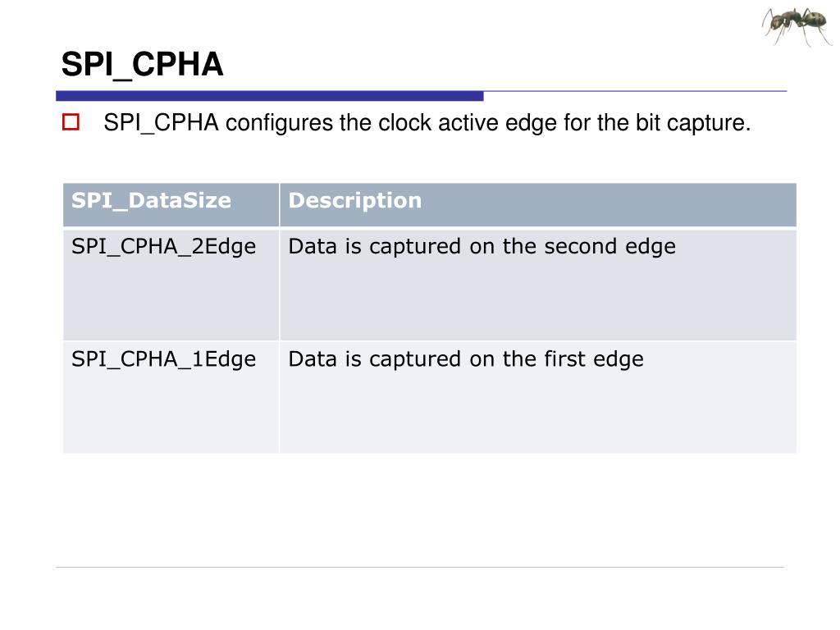Image resolution: width=840 pixels, height=630 pixels.
Task: Click the SPI_CPHA_1Edge table cell
Action: (171, 398)
